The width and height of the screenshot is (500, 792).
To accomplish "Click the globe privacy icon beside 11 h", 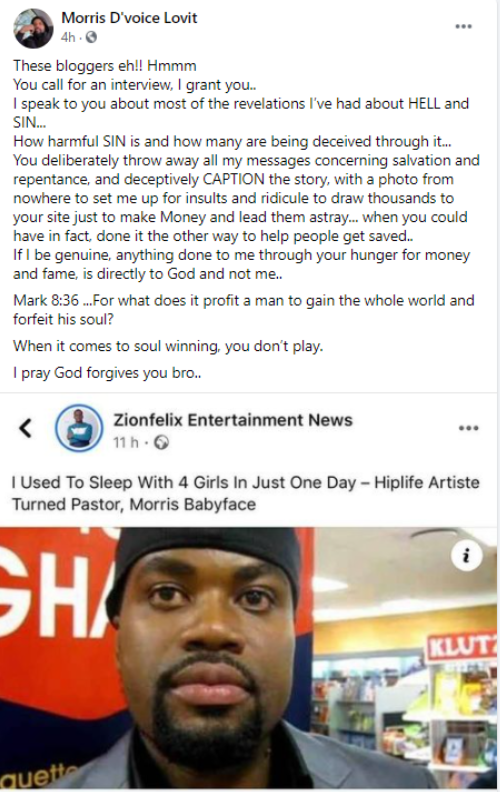I will click(x=161, y=442).
